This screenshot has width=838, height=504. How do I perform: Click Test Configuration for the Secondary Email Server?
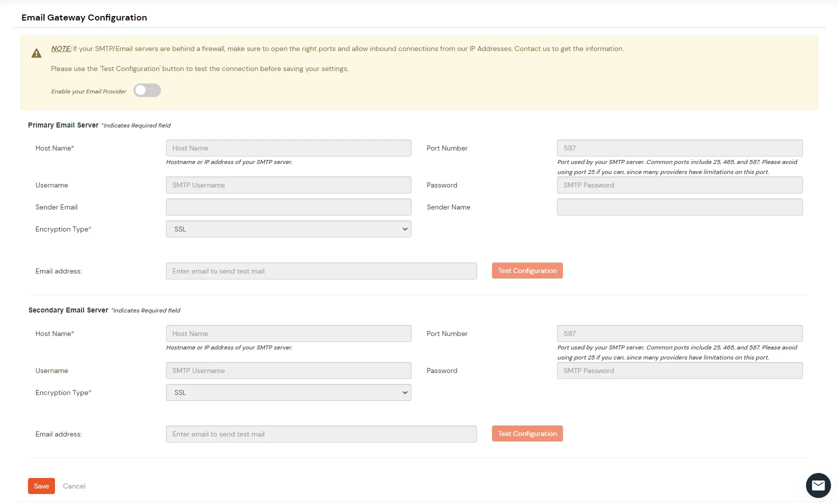[x=527, y=433]
